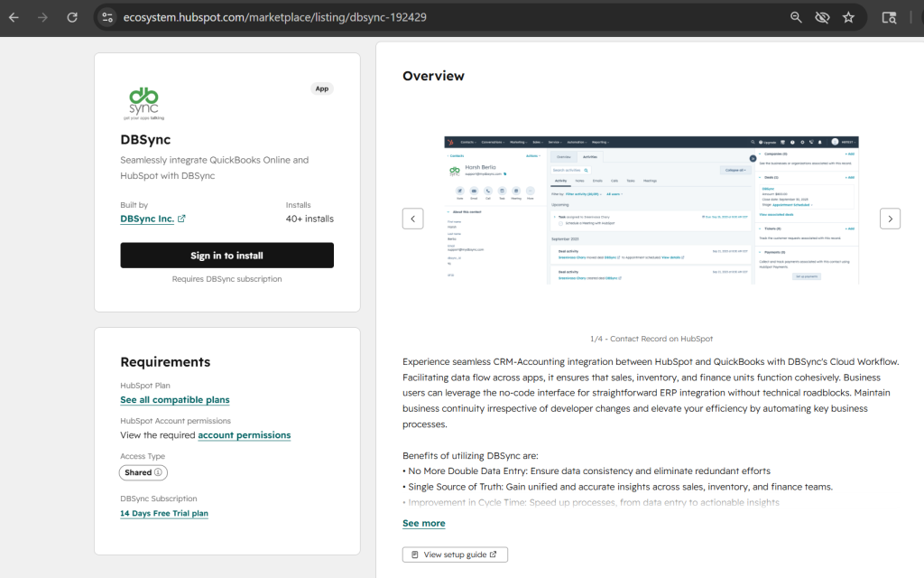Viewport: 924px width, 578px height.
Task: Click View setup guide button
Action: pyautogui.click(x=455, y=555)
